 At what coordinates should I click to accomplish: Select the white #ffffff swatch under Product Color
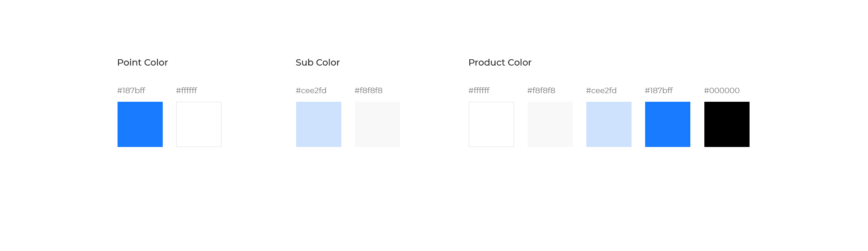click(491, 124)
